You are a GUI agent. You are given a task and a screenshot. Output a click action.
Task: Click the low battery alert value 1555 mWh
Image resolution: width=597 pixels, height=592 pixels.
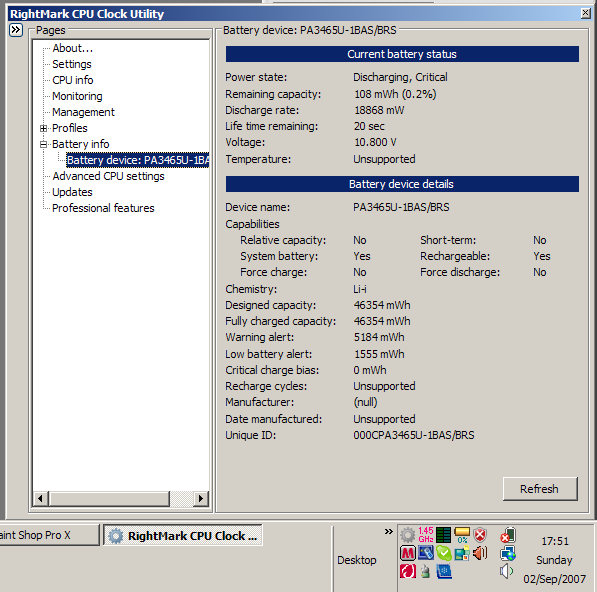pos(379,354)
